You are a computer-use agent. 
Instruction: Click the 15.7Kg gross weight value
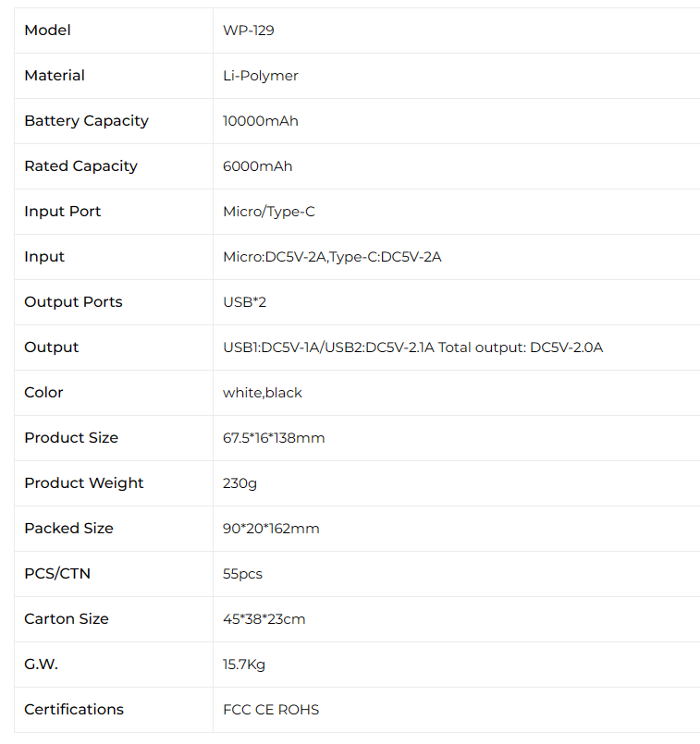coord(244,665)
